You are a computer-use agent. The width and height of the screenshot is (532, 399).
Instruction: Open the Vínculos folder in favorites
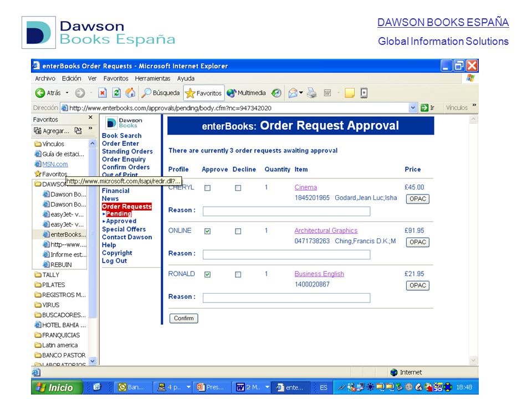(49, 144)
